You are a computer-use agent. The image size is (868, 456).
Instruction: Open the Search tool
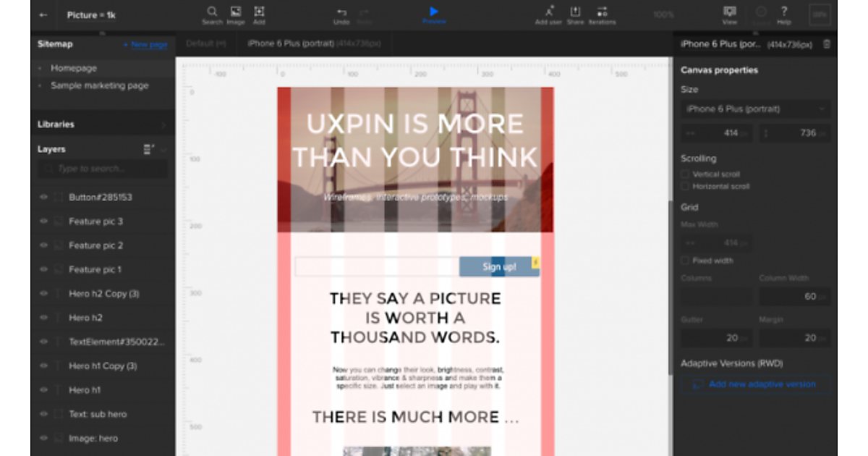tap(212, 12)
